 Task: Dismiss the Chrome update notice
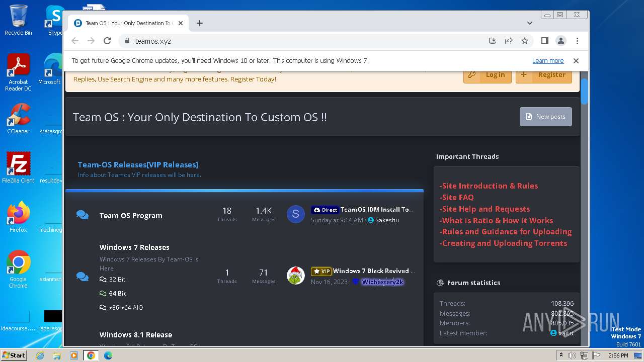click(x=576, y=61)
